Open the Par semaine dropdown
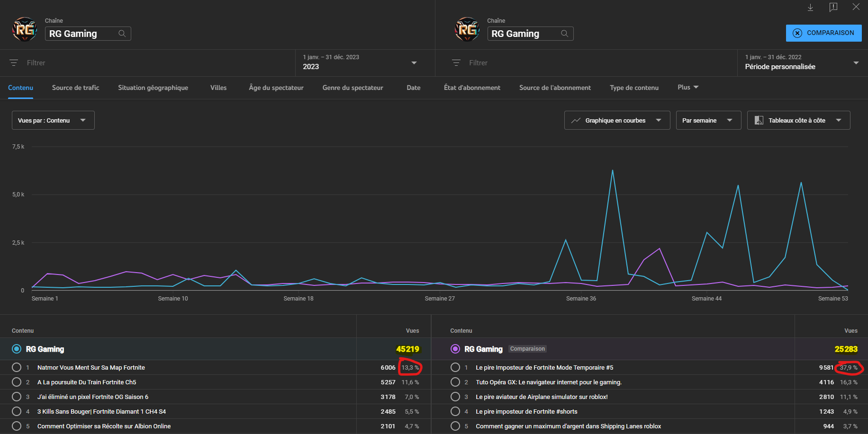The height and width of the screenshot is (434, 868). coord(708,120)
